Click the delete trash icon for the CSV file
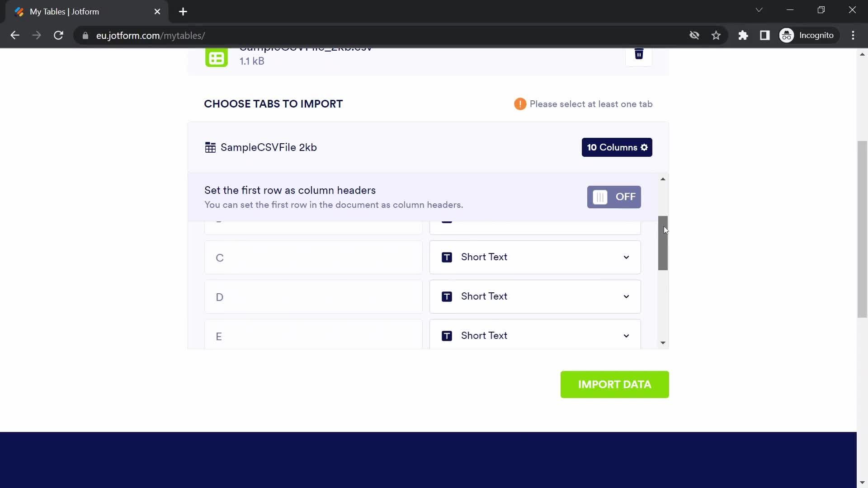This screenshot has height=488, width=868. pyautogui.click(x=638, y=54)
